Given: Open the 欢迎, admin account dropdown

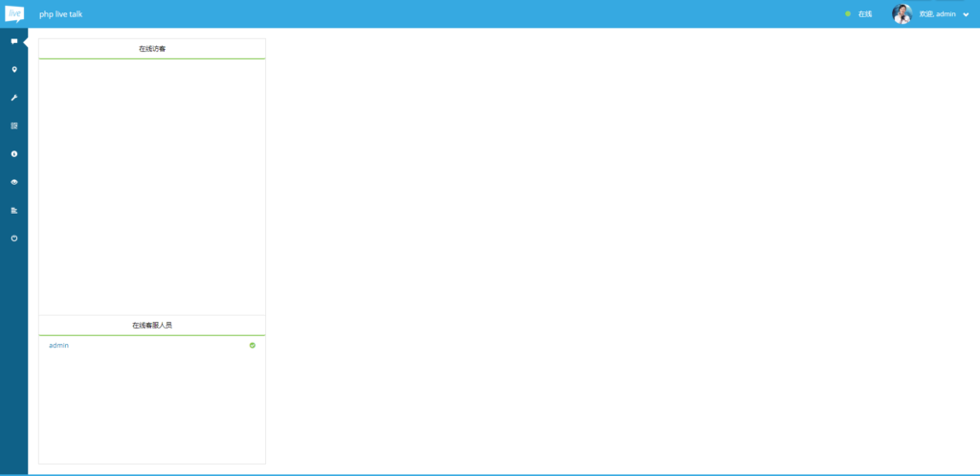Looking at the screenshot, I should [938, 13].
